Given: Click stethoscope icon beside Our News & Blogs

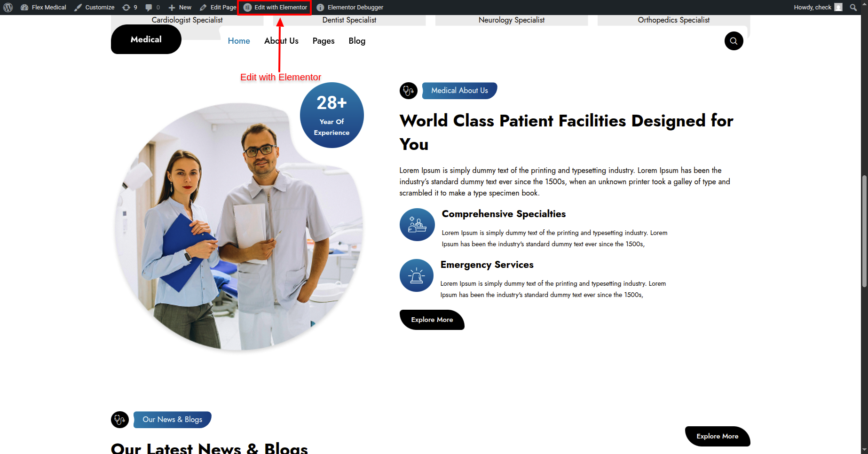Looking at the screenshot, I should 120,419.
